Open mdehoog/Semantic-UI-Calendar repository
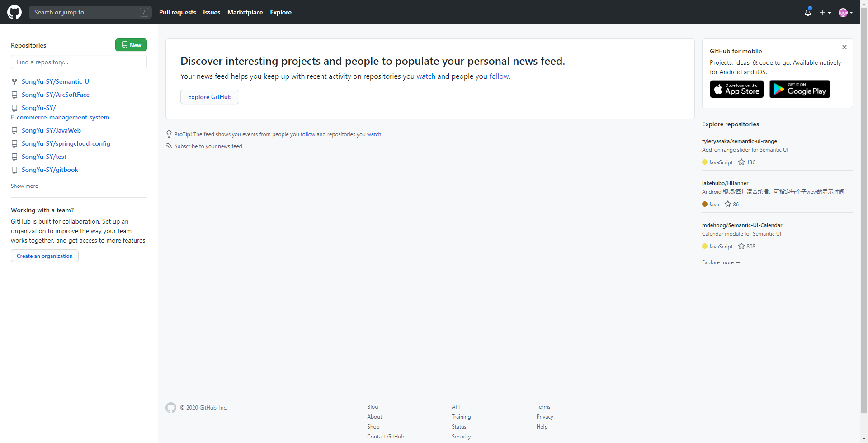The width and height of the screenshot is (868, 443). coord(742,225)
